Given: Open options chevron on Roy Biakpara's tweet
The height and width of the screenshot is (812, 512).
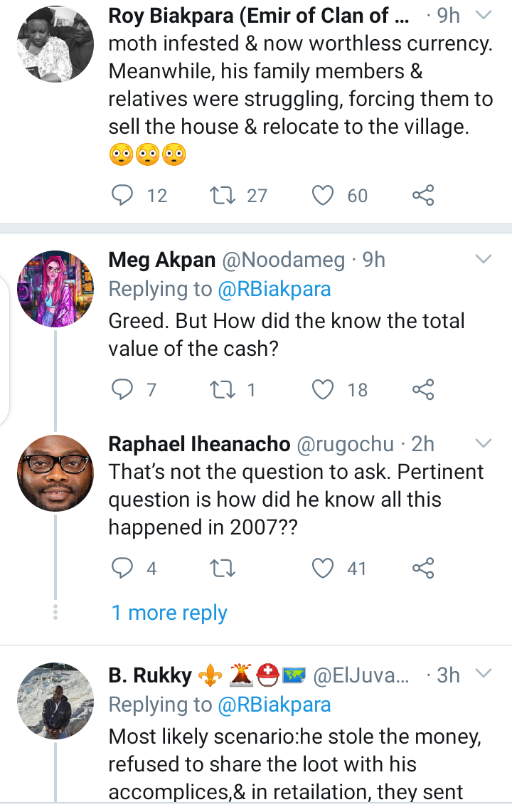Looking at the screenshot, I should pos(483,15).
